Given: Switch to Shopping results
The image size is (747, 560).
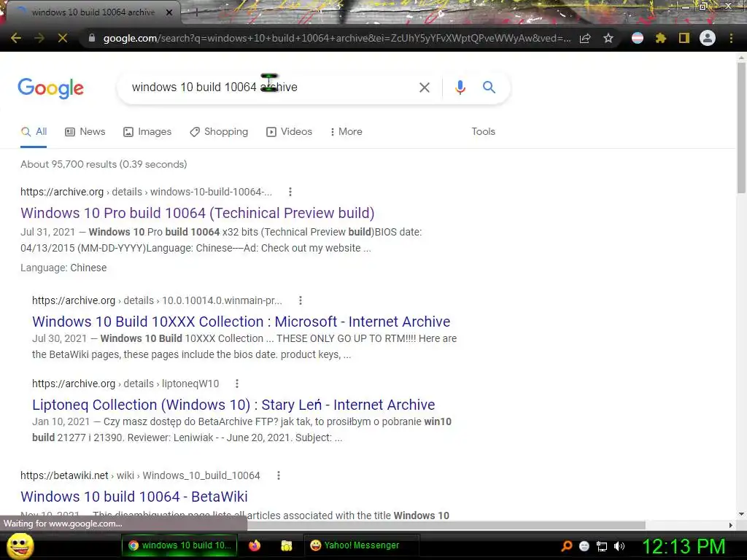Looking at the screenshot, I should click(x=219, y=132).
